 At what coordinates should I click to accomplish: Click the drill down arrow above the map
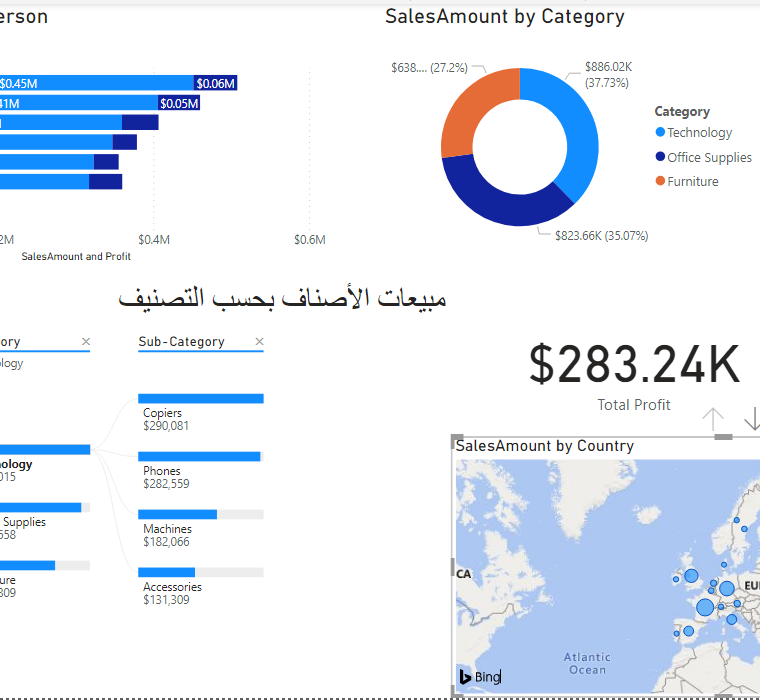click(751, 419)
